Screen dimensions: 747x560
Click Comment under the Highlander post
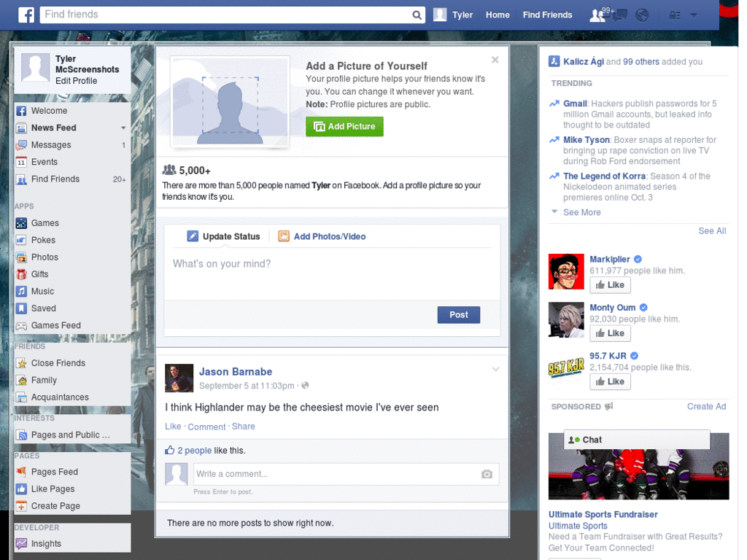[x=206, y=427]
